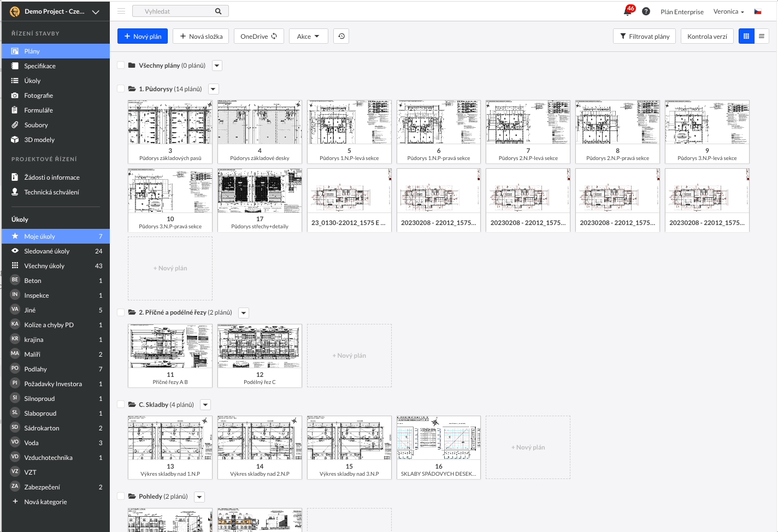Screen dimensions: 778x532
Task: Click the BE badge for Beton
Action: 15,280
